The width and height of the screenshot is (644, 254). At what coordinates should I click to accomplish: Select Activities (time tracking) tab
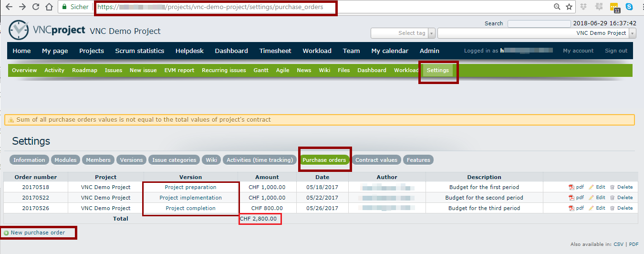[x=260, y=160]
